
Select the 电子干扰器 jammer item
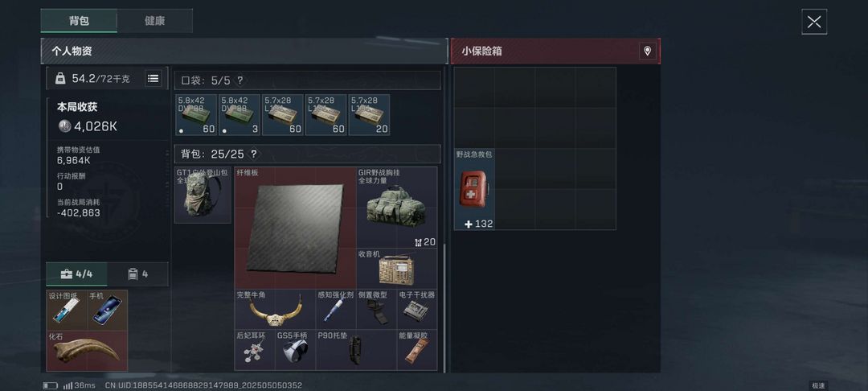coord(417,309)
